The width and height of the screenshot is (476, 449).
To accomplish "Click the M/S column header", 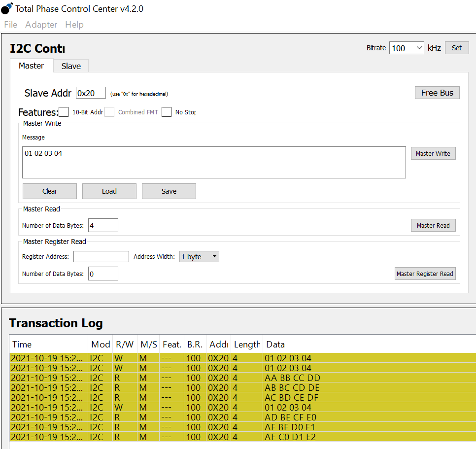I will pos(148,344).
